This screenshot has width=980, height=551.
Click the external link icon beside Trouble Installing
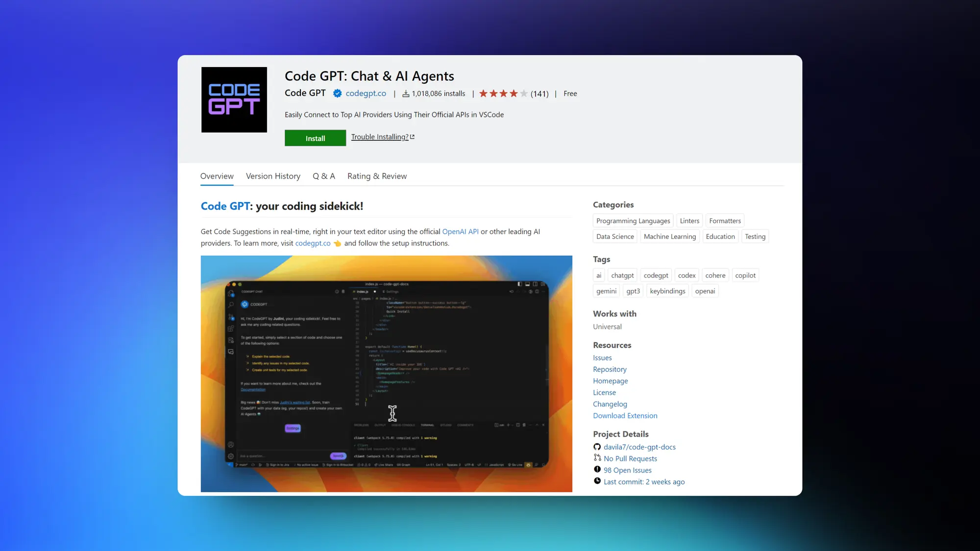pos(412,137)
